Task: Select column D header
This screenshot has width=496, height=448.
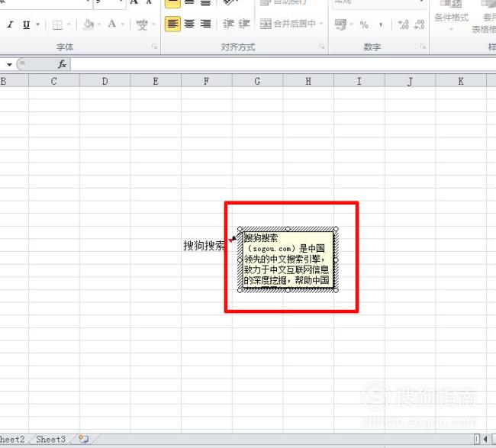Action: click(105, 81)
